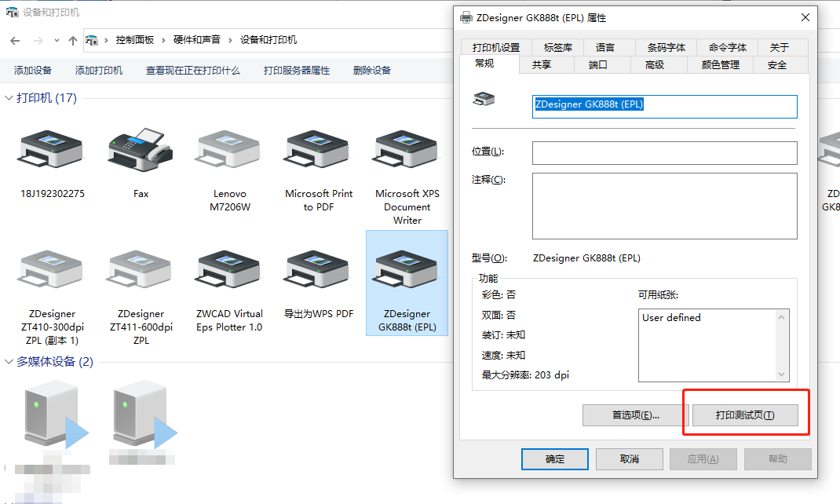Viewport: 840px width, 504px height.
Task: Select the Lenovo M7206W printer icon
Action: [229, 153]
